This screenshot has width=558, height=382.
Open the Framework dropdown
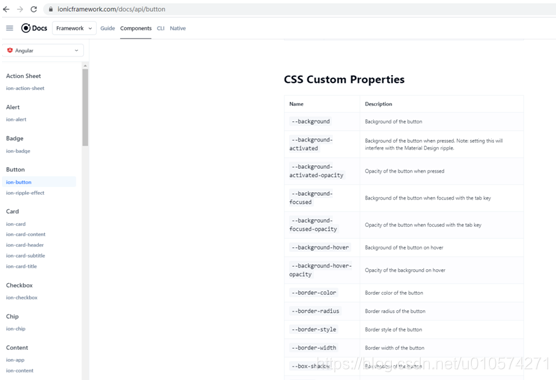tap(74, 28)
